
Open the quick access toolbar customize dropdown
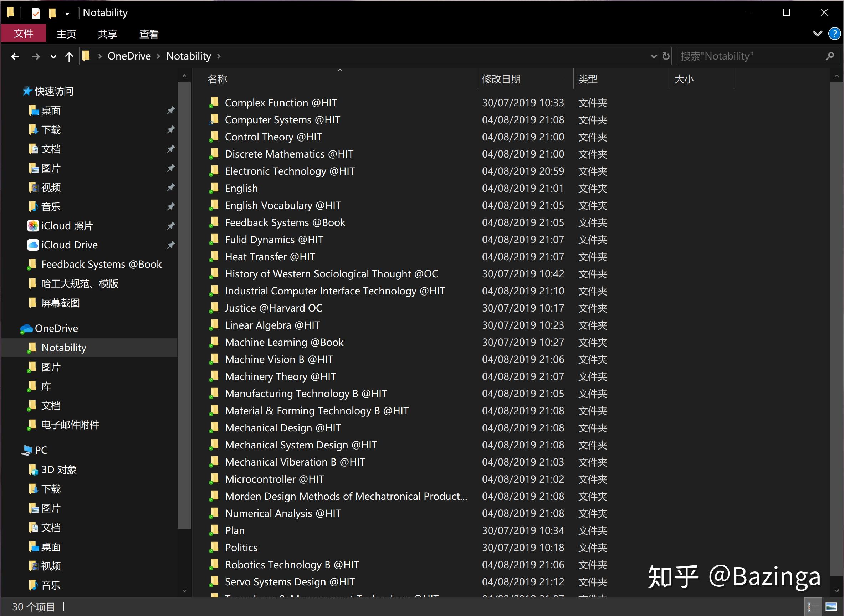pyautogui.click(x=67, y=14)
